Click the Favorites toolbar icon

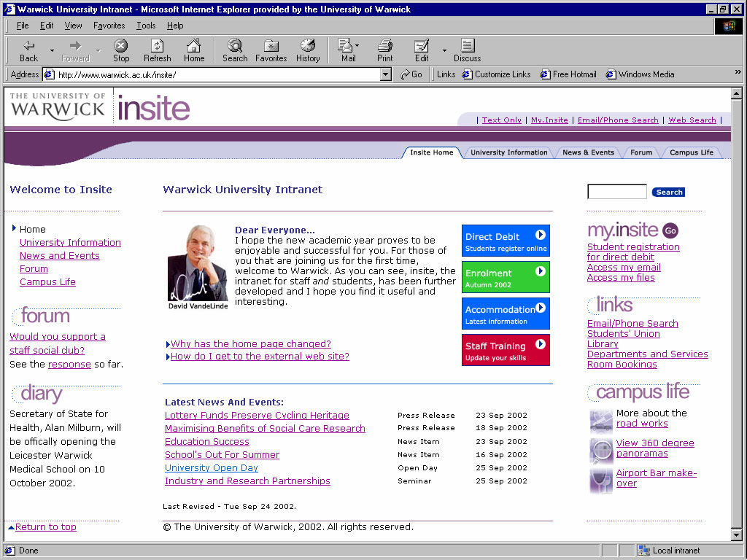tap(271, 50)
